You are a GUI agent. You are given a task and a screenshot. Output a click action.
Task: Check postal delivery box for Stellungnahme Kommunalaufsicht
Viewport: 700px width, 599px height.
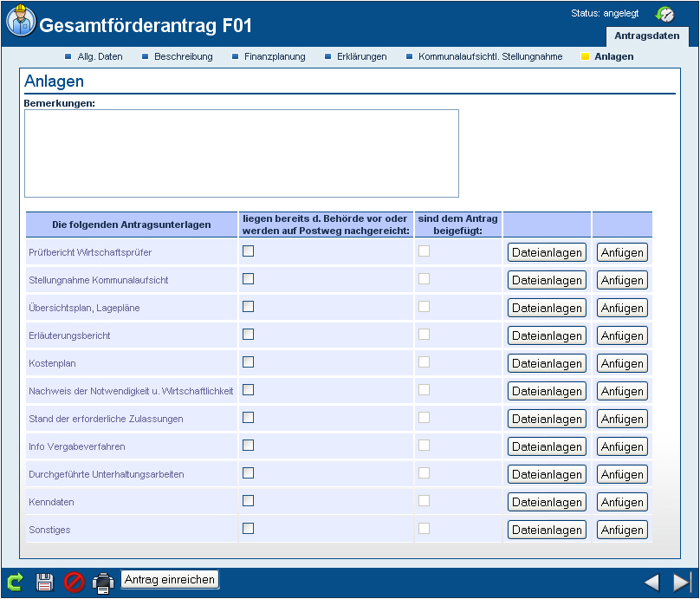pos(249,279)
